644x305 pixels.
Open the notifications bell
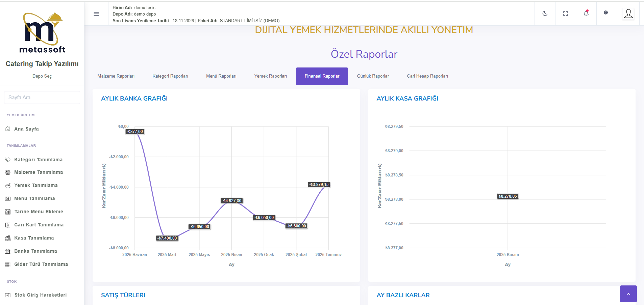[586, 13]
